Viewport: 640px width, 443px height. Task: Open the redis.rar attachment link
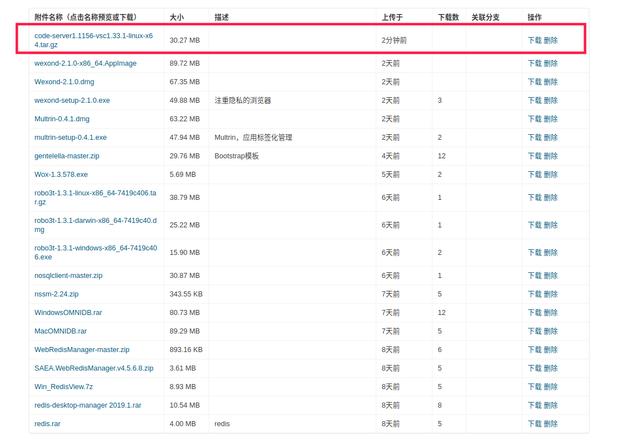[47, 424]
